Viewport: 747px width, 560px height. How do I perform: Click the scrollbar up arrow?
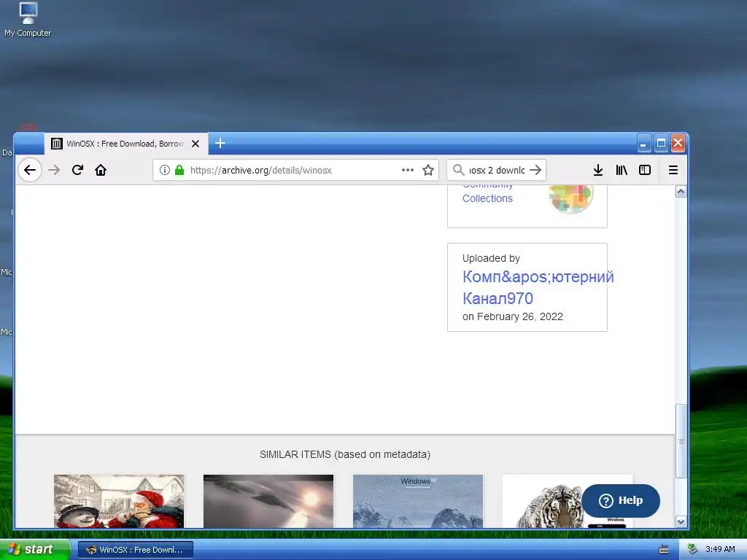coord(681,192)
